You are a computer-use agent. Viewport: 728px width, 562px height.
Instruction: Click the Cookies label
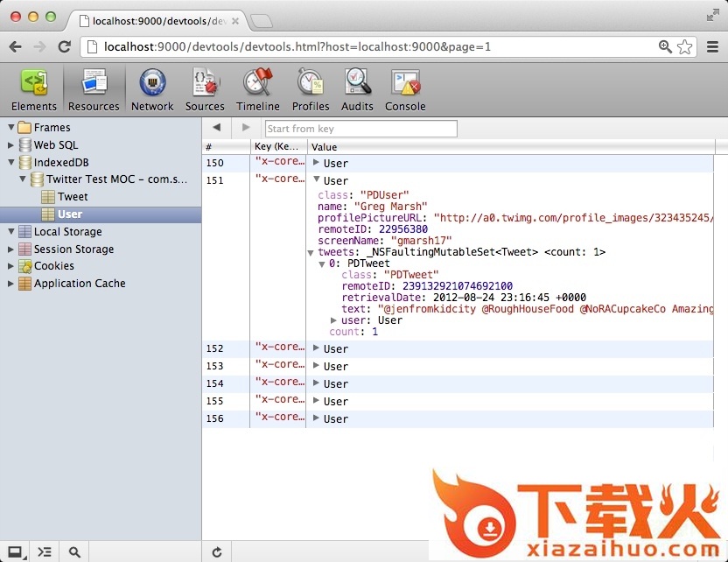coord(54,265)
